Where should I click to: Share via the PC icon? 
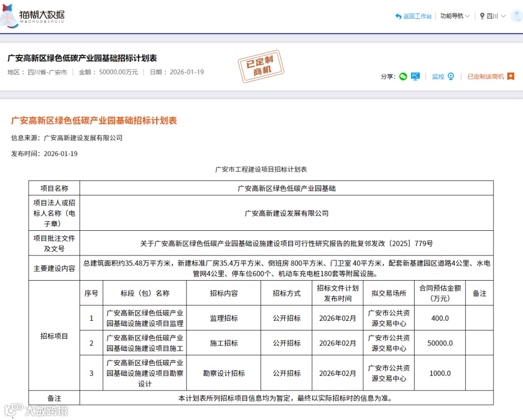tap(415, 76)
